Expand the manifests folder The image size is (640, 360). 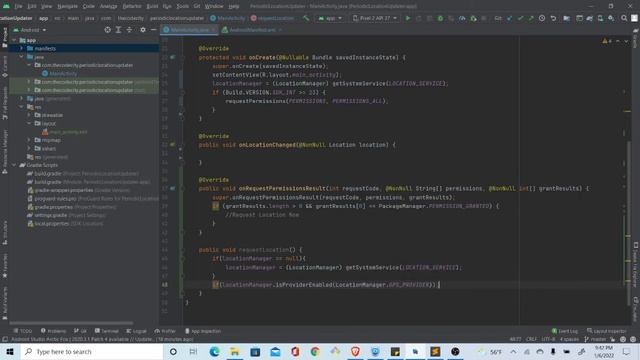tap(22, 49)
